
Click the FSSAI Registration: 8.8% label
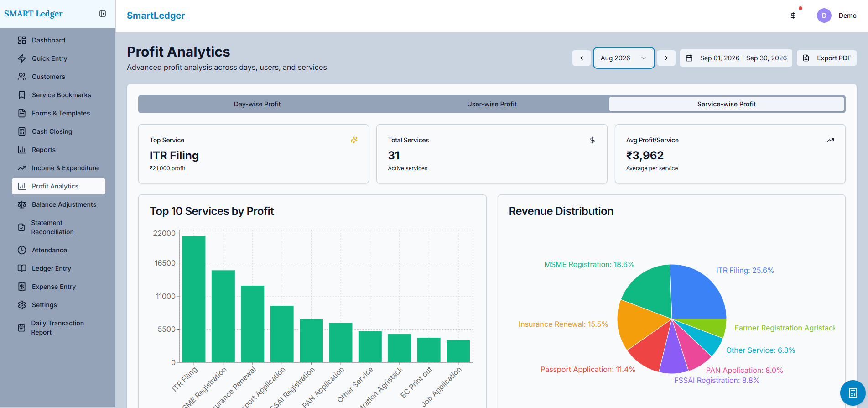pos(717,380)
